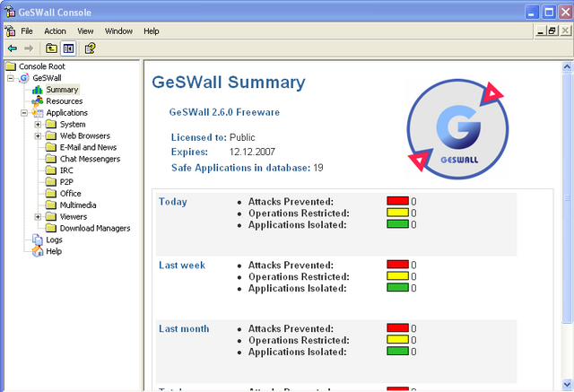Click 'Applications Isolated:' under Last week
This screenshot has width=574, height=392.
click(x=297, y=289)
